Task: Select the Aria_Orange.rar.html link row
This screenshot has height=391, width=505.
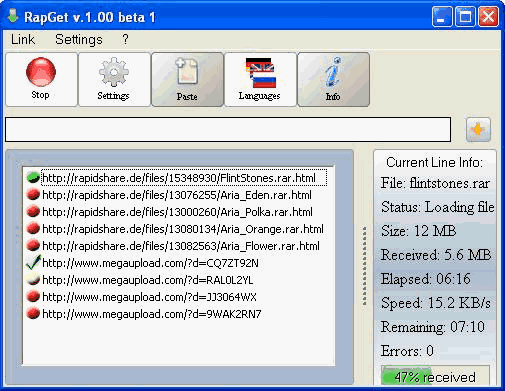Action: pyautogui.click(x=183, y=229)
